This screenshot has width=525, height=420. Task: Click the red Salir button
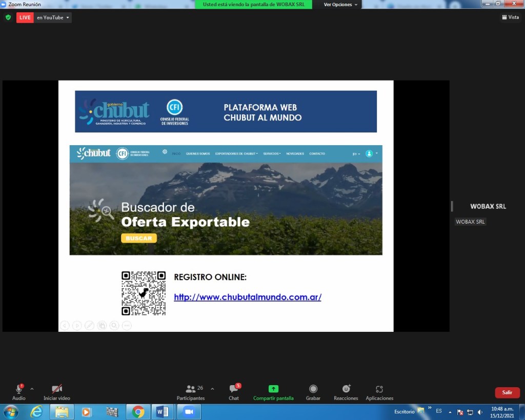coord(507,392)
